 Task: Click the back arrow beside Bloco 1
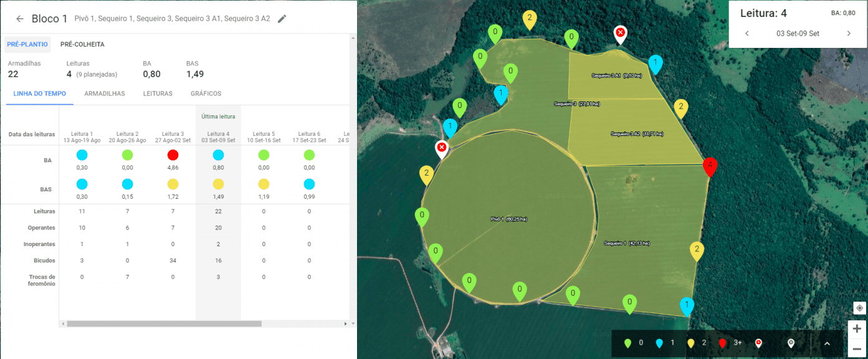pos(19,19)
